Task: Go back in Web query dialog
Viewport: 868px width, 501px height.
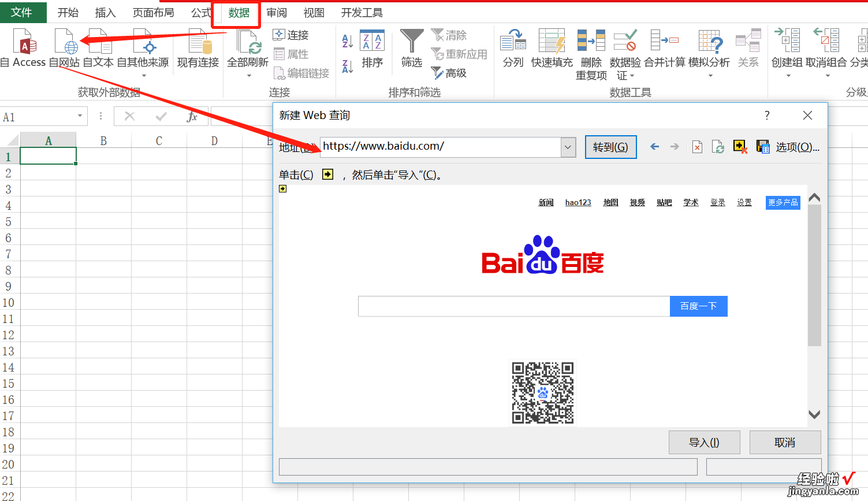Action: click(x=654, y=147)
